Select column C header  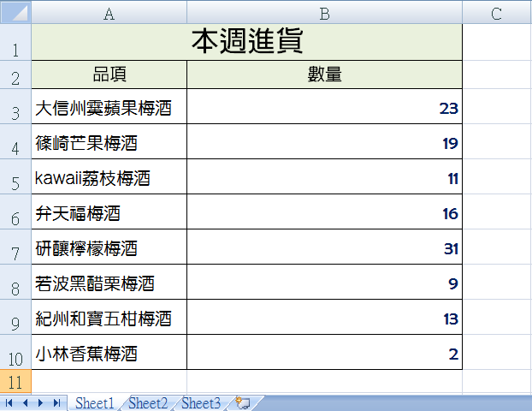point(497,12)
